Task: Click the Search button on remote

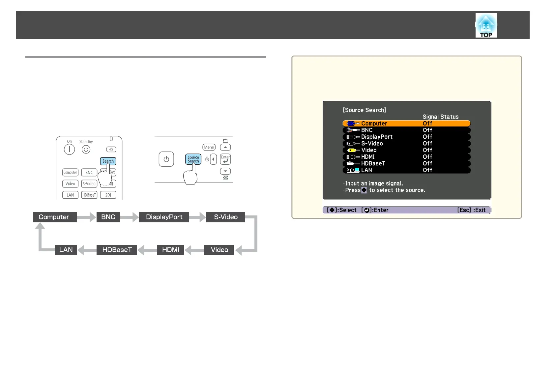Action: click(x=108, y=161)
